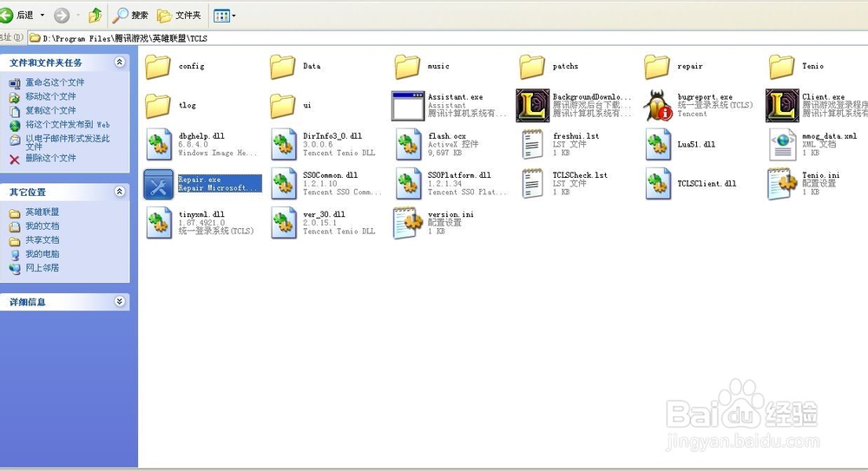The width and height of the screenshot is (868, 471).
Task: Select the file name bugreport.exe text
Action: 705,97
